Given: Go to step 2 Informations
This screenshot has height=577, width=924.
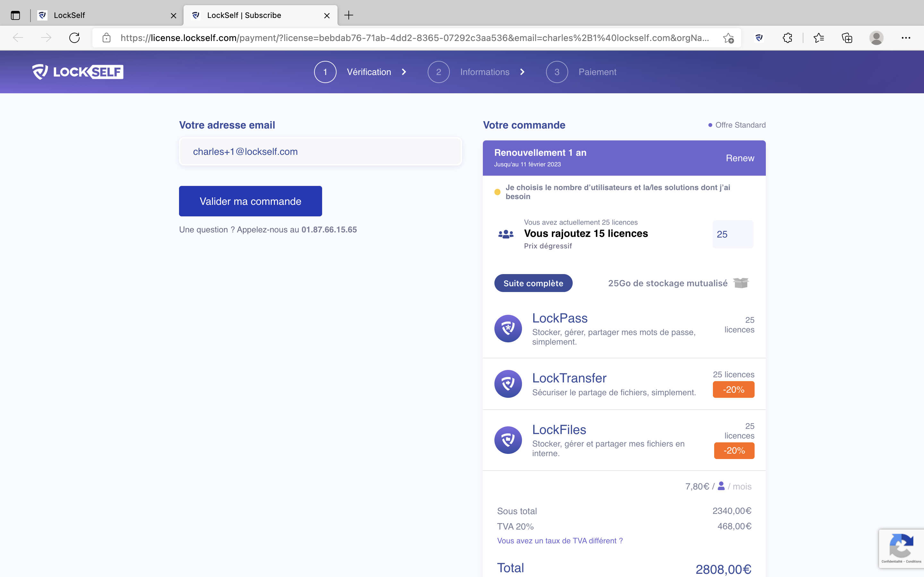Looking at the screenshot, I should 484,72.
